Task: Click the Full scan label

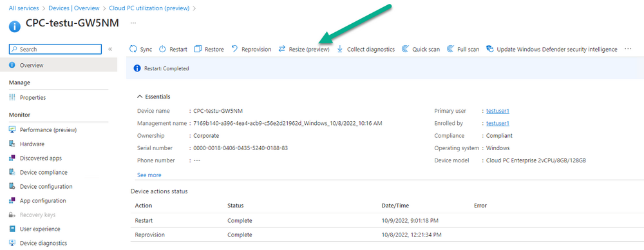Action: [x=468, y=50]
